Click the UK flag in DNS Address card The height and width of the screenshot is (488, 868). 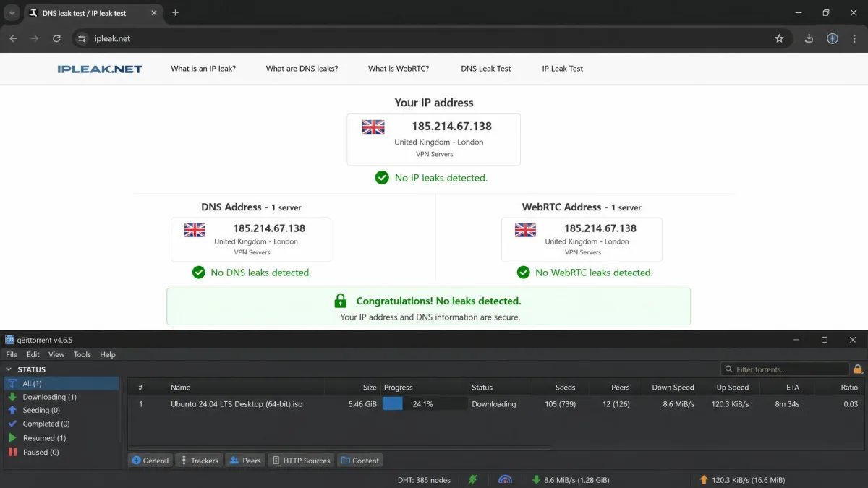pyautogui.click(x=195, y=230)
